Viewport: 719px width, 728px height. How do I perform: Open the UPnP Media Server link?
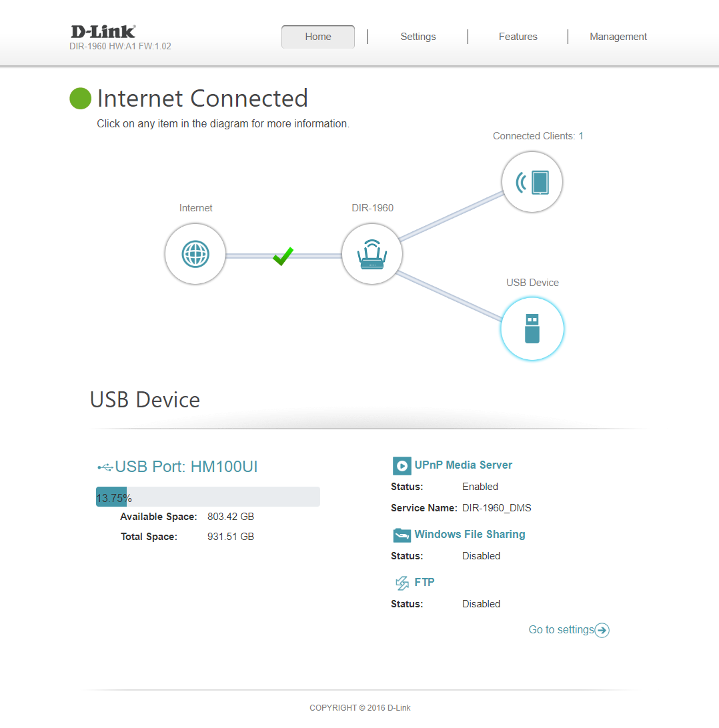click(x=463, y=465)
